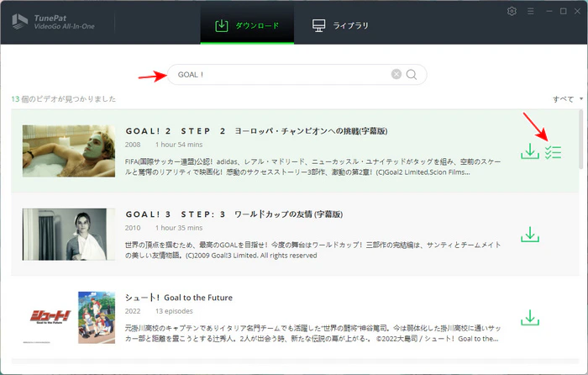This screenshot has height=375, width=588.
Task: Click the year 2022 label
Action: point(133,311)
